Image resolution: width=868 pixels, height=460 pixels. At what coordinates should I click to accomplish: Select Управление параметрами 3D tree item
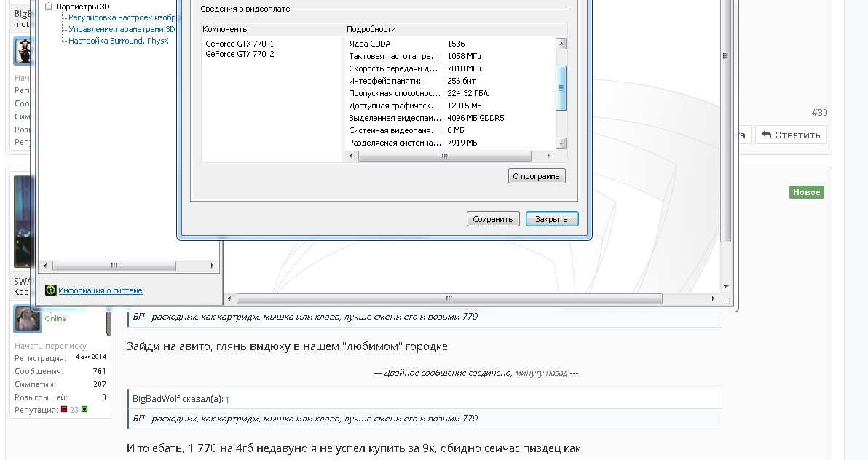(121, 29)
